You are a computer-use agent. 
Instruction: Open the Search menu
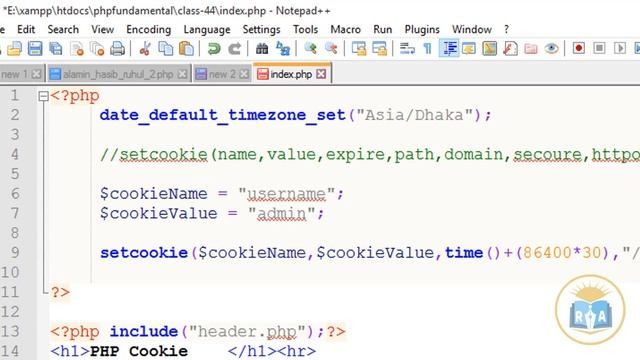coord(63,29)
